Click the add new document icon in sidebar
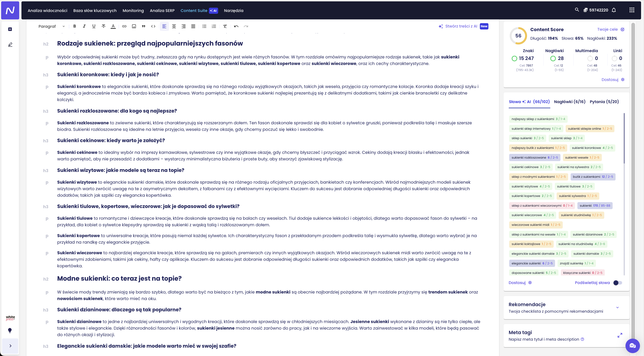The image size is (644, 356). coord(10,29)
